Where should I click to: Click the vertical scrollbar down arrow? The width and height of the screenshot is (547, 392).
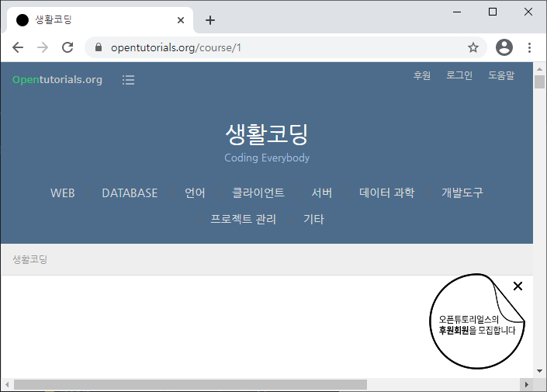pyautogui.click(x=539, y=371)
